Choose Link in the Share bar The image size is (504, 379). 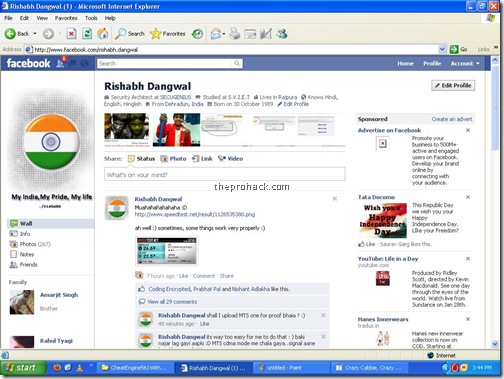pos(202,159)
